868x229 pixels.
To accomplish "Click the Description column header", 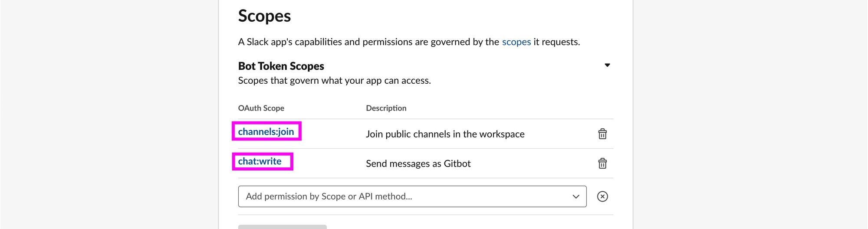I will (386, 108).
